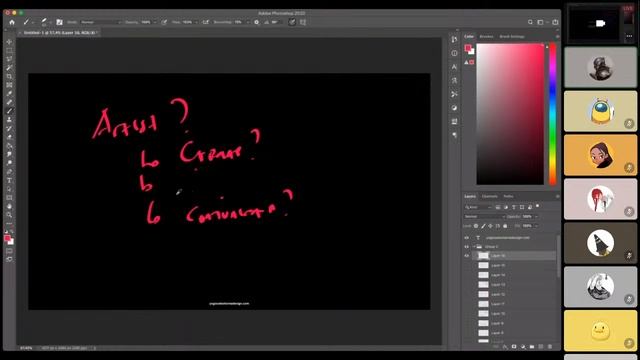The width and height of the screenshot is (640, 360).
Task: Click the hue spectrum slider
Action: [553, 114]
